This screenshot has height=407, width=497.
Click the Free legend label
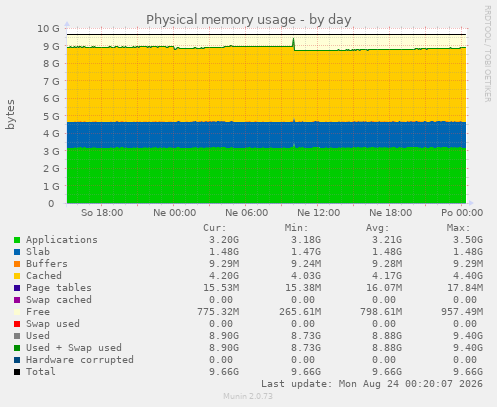coord(38,312)
